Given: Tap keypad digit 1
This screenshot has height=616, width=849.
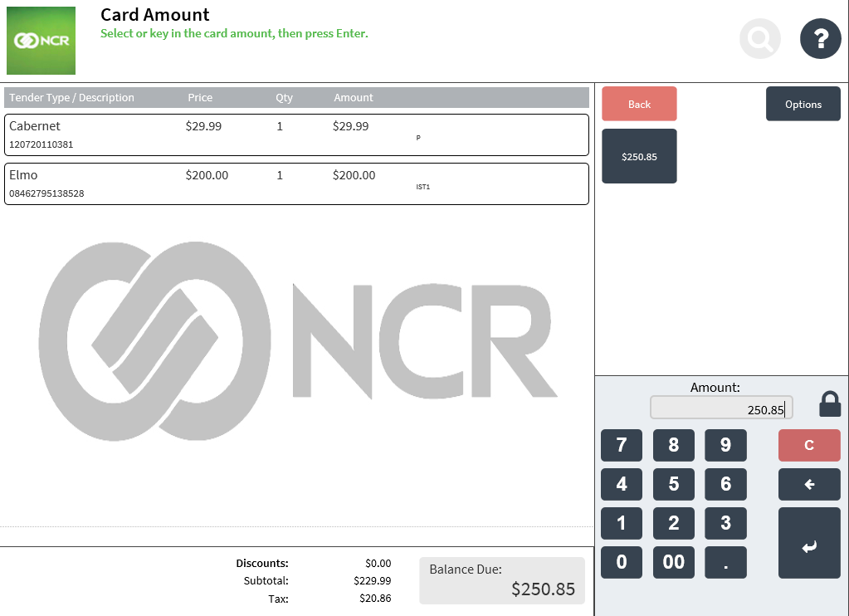Looking at the screenshot, I should 622,523.
